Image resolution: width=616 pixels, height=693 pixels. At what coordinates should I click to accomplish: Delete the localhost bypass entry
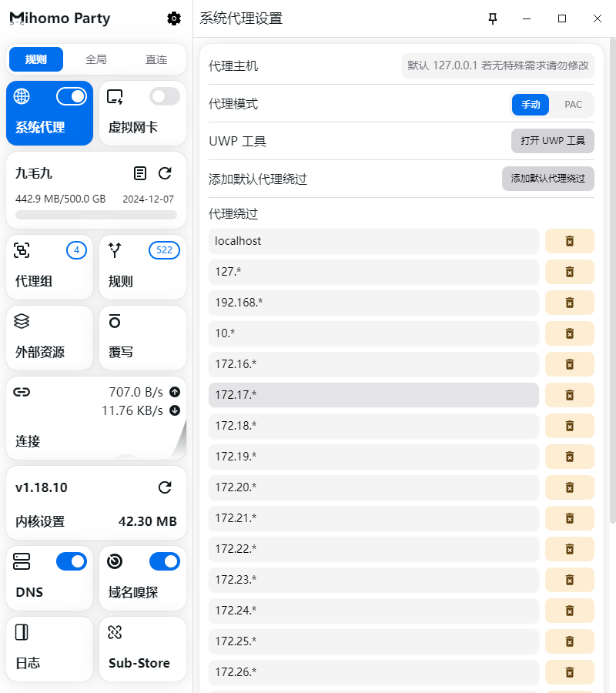pyautogui.click(x=569, y=241)
